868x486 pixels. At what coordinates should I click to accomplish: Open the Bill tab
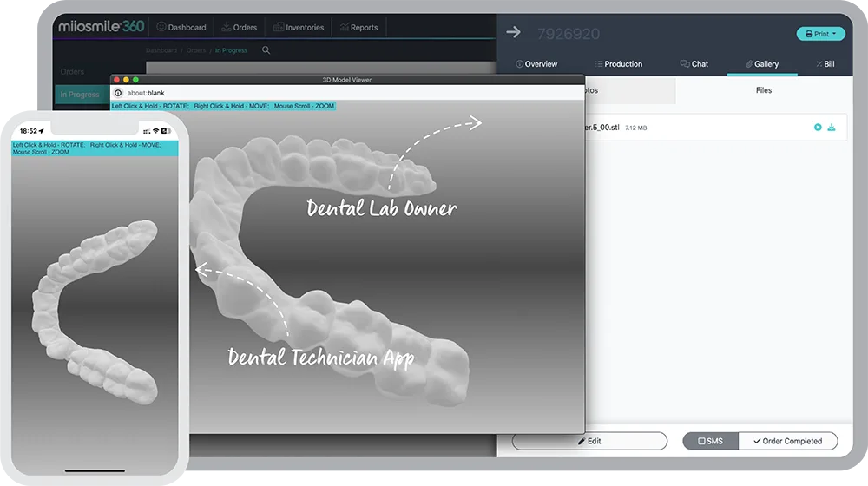[825, 64]
